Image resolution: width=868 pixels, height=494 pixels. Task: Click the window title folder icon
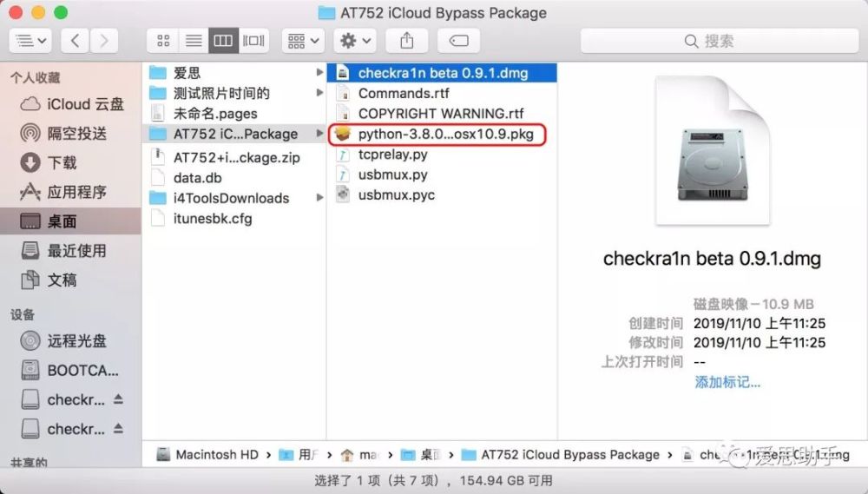(326, 13)
